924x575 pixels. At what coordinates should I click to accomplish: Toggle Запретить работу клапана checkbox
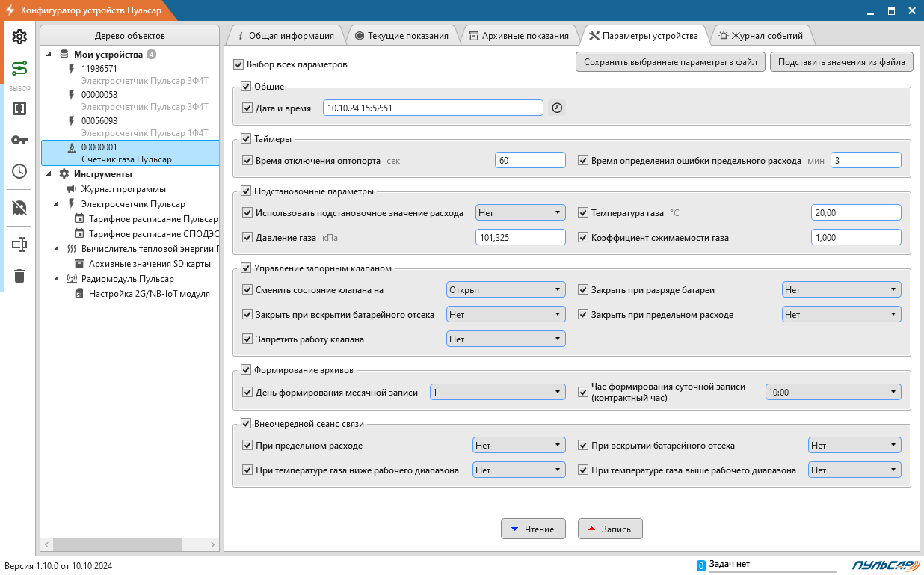click(248, 339)
